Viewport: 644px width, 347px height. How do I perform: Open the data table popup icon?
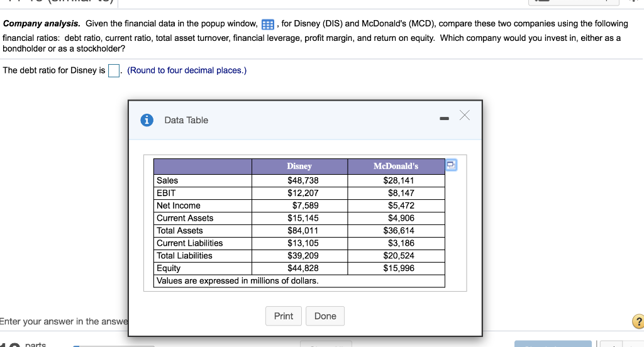(268, 25)
